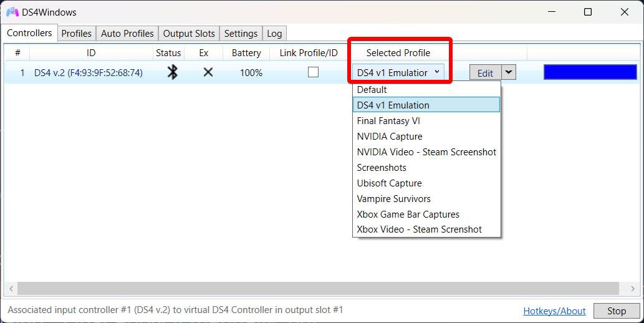Go to the Auto Profiles tab
The height and width of the screenshot is (323, 644).
click(x=127, y=33)
